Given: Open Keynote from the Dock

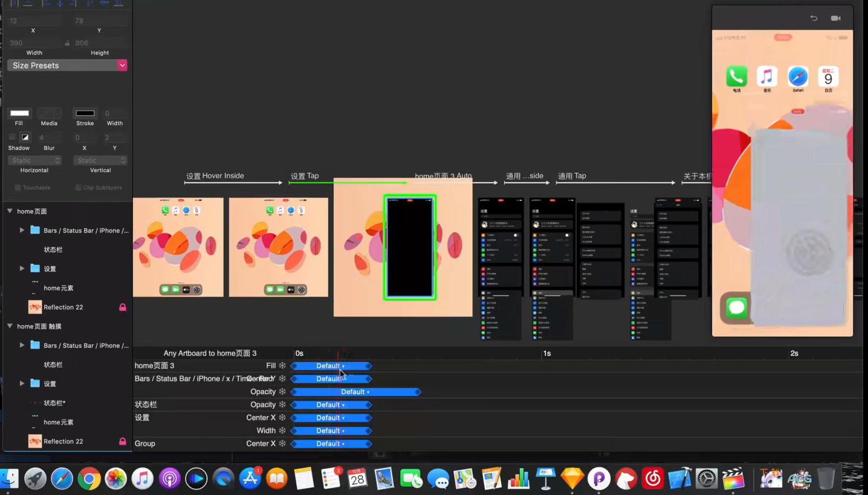Looking at the screenshot, I should click(545, 478).
